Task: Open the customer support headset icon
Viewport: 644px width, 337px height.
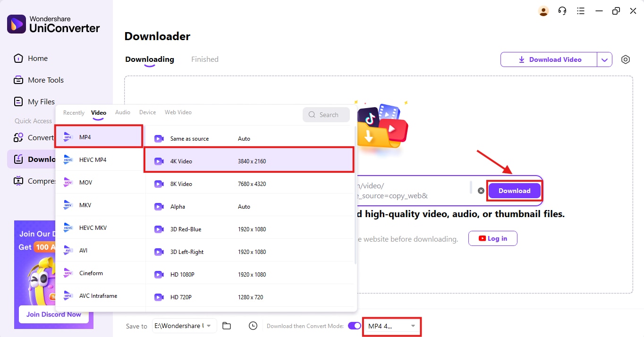Action: click(562, 11)
